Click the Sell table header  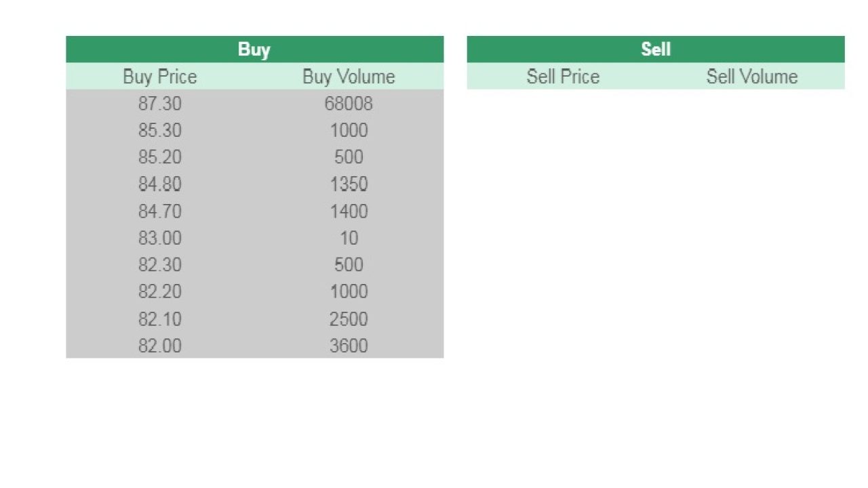coord(655,49)
